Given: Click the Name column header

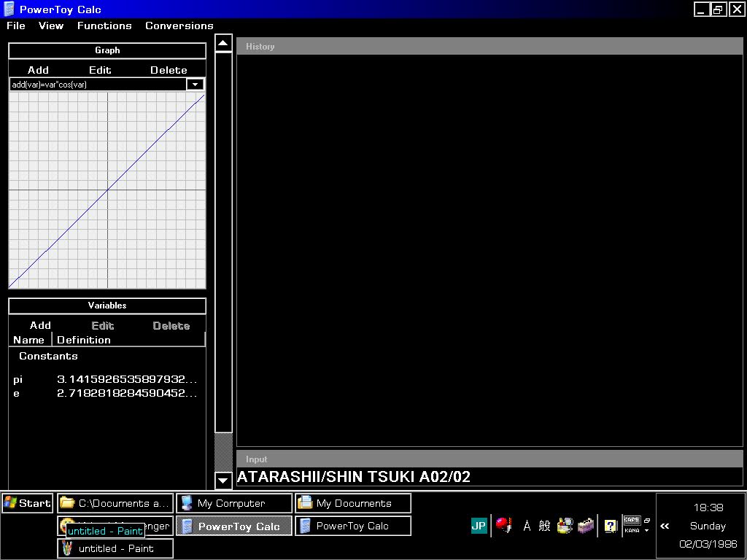Looking at the screenshot, I should (x=29, y=340).
